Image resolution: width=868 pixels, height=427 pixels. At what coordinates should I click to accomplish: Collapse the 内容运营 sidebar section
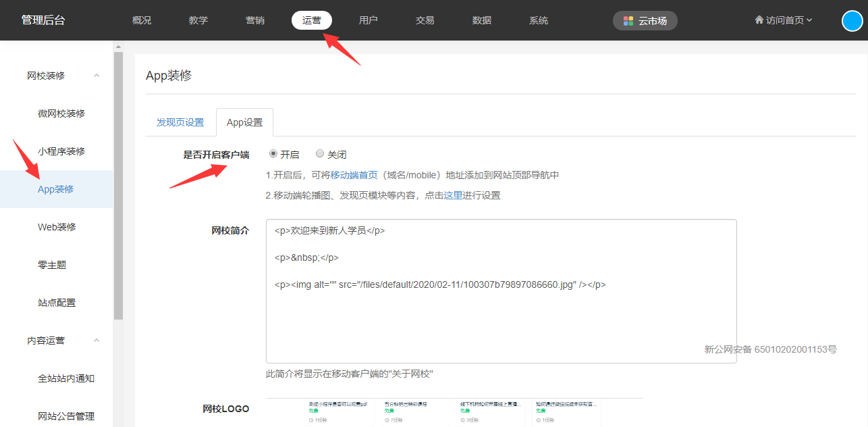97,341
